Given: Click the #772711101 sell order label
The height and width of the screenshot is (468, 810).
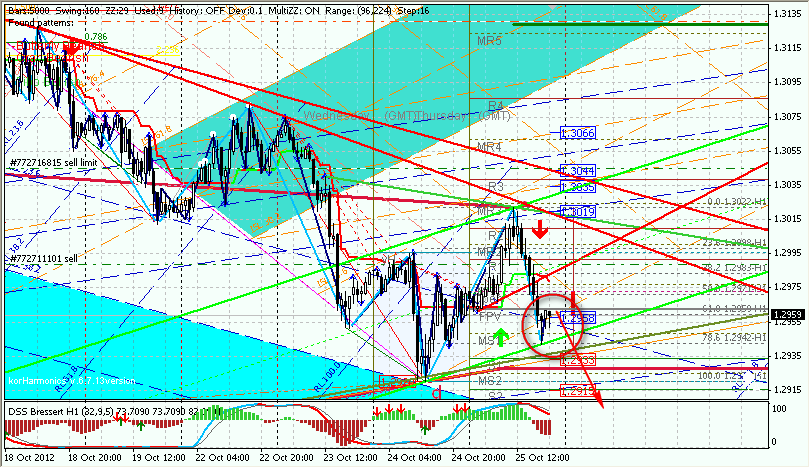Looking at the screenshot, I should [x=44, y=258].
